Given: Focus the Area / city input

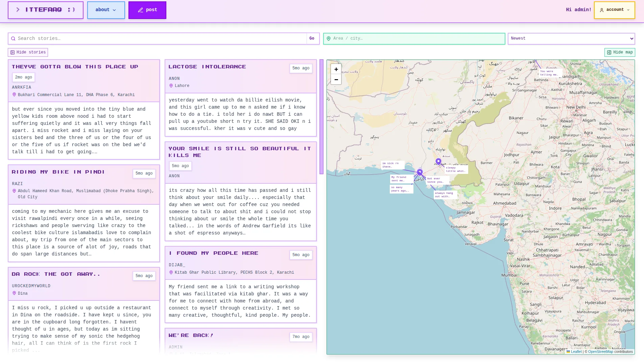Looking at the screenshot, I should tap(414, 39).
